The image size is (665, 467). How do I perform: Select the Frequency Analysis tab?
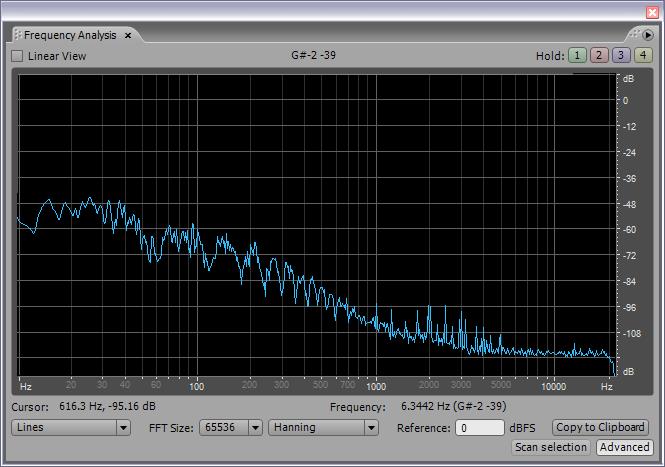70,35
